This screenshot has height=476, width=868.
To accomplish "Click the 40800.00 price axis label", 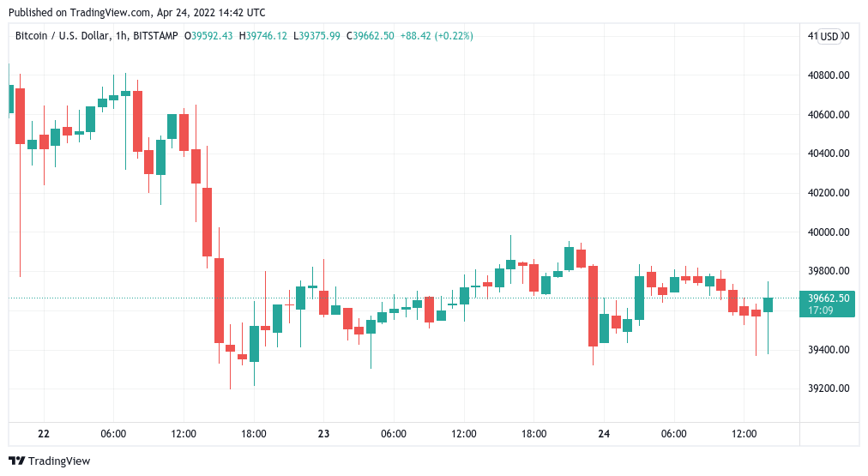I will [828, 75].
